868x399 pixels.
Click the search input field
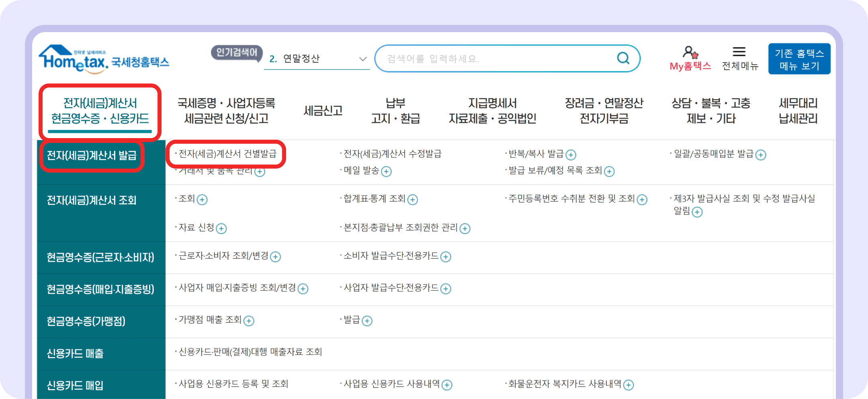[x=482, y=58]
